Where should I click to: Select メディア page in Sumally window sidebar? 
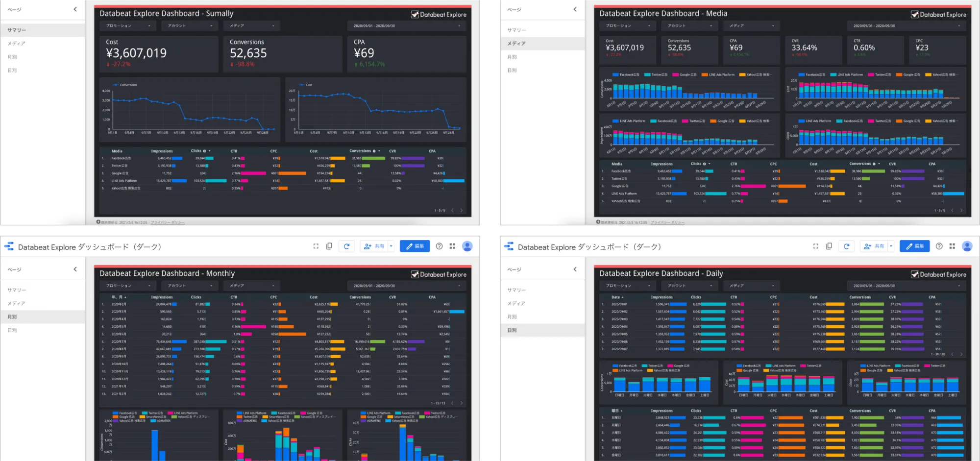(43, 44)
